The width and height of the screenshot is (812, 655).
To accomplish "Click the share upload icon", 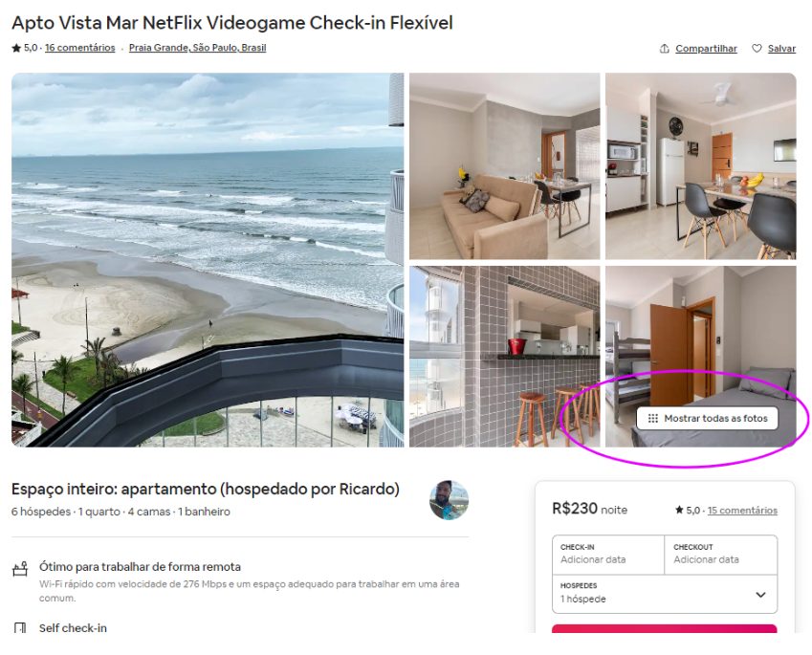I will [665, 48].
